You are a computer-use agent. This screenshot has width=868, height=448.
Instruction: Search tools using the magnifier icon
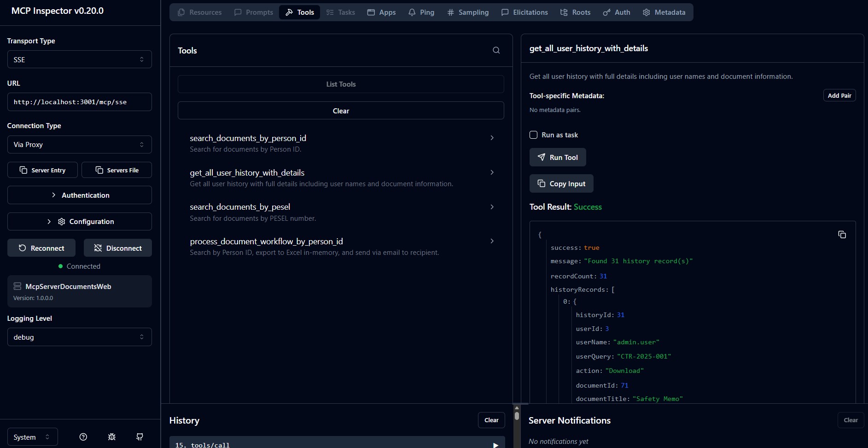[496, 50]
